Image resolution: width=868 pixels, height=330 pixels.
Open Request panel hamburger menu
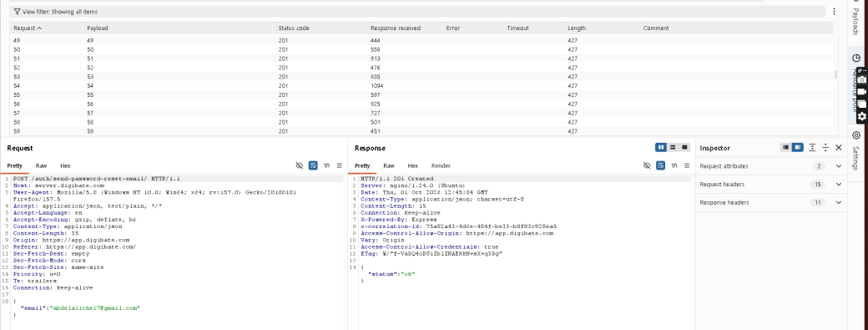tap(340, 165)
